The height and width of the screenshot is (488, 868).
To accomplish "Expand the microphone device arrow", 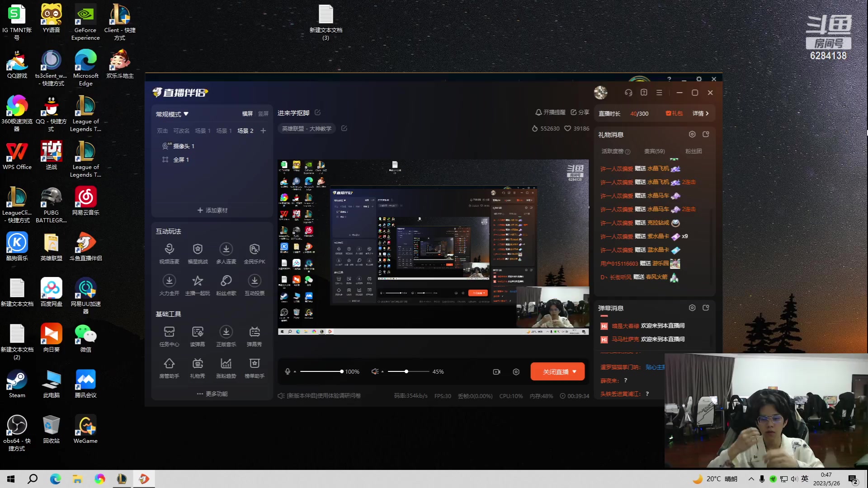I will pyautogui.click(x=295, y=372).
